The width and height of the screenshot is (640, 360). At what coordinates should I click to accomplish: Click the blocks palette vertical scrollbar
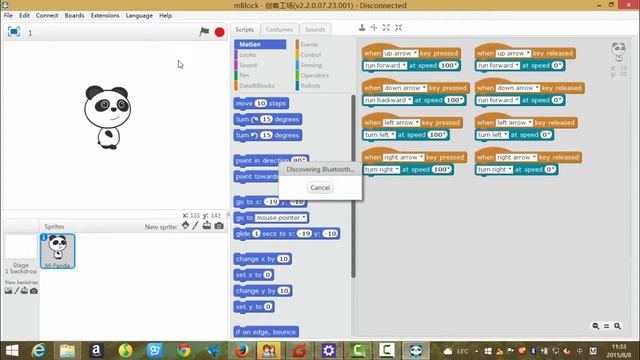pos(353,186)
